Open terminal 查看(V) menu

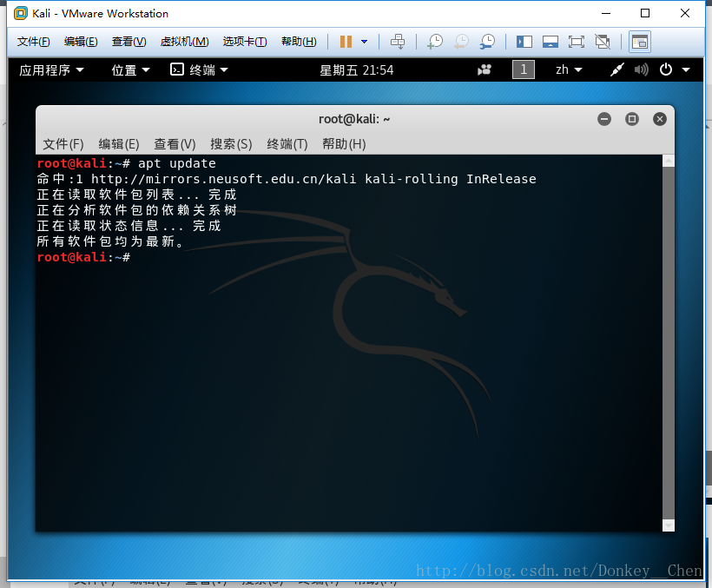(x=175, y=144)
